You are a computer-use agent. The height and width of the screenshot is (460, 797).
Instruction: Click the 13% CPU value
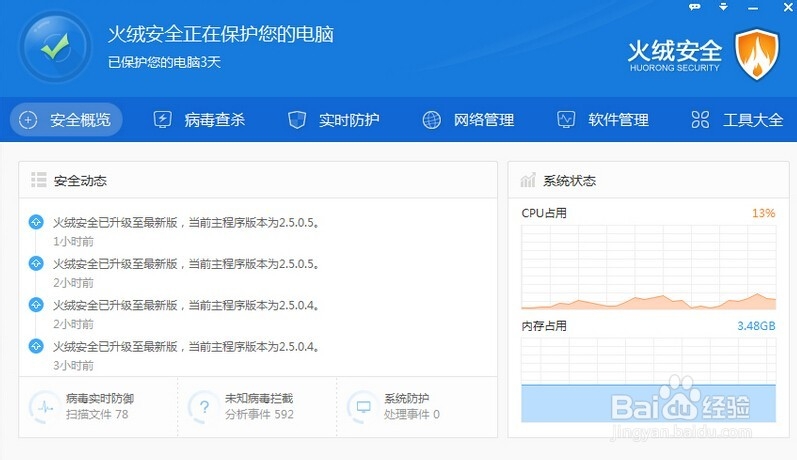[763, 213]
